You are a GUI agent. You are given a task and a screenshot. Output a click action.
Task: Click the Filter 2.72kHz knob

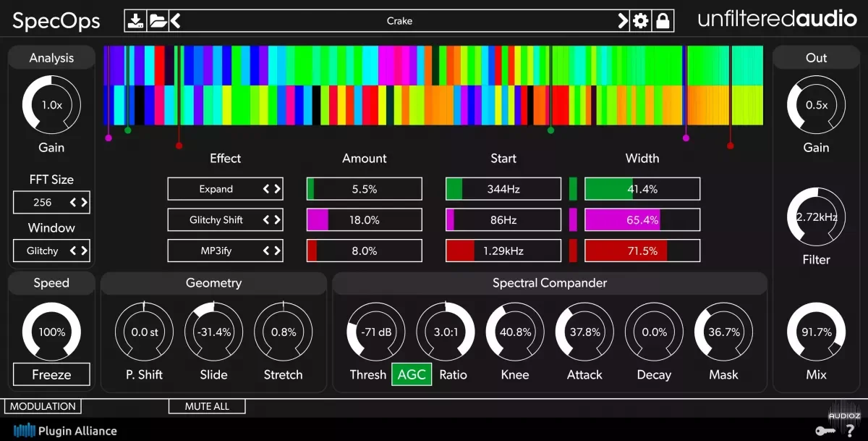(x=816, y=217)
